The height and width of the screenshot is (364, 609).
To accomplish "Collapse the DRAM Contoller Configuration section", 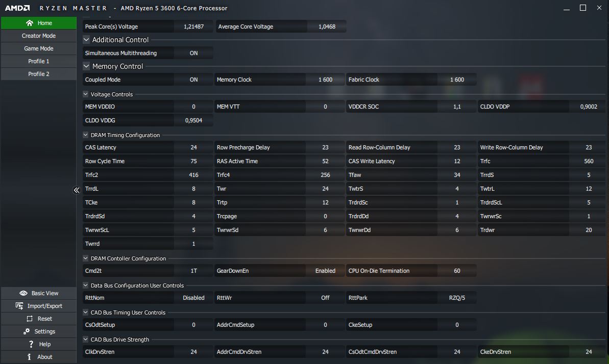I will point(85,258).
